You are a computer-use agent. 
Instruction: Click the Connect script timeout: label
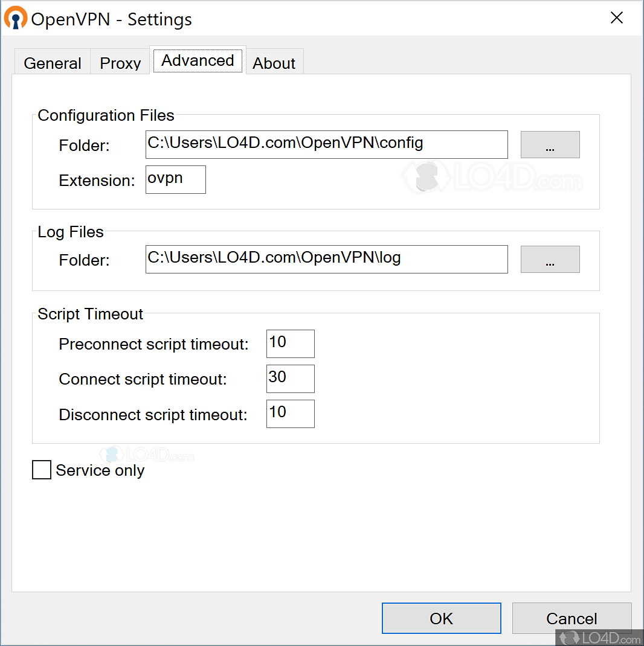[143, 379]
